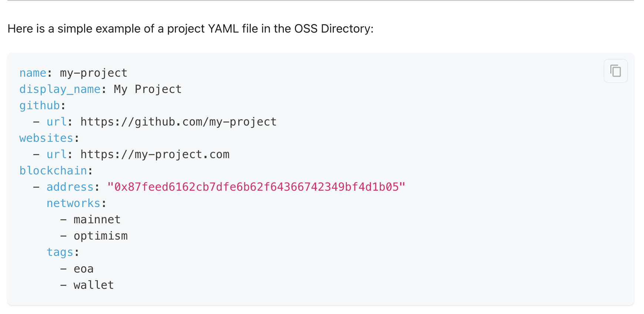
Task: Click the 'eoa' tag entry
Action: click(x=83, y=269)
